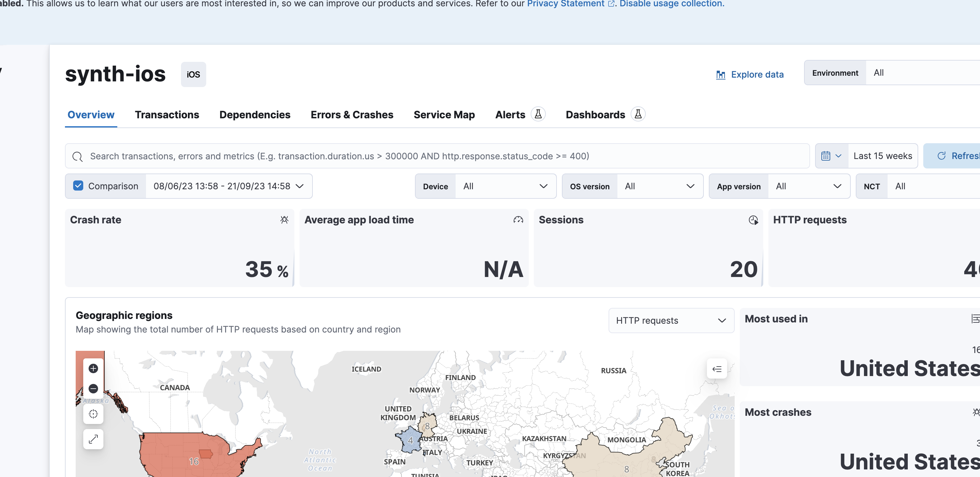Screen dimensions: 980x477
Task: Open the Service Map tab
Action: coord(444,115)
